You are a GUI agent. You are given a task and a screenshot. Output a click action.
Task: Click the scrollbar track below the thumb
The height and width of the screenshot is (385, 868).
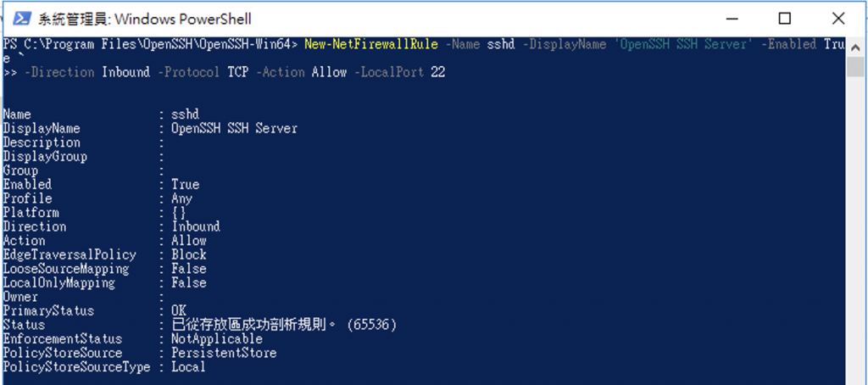tap(855, 230)
